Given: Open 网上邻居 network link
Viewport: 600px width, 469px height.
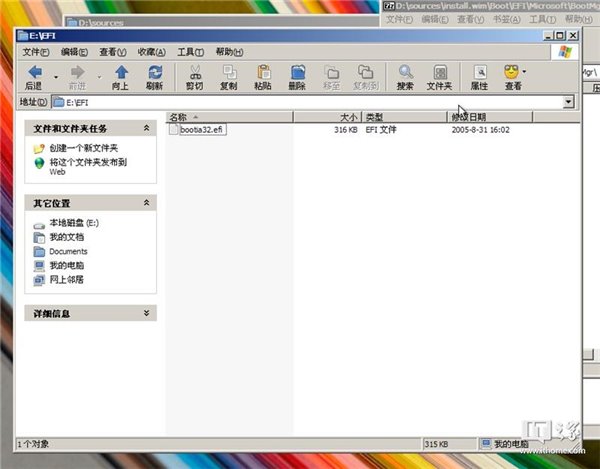Looking at the screenshot, I should tap(67, 280).
